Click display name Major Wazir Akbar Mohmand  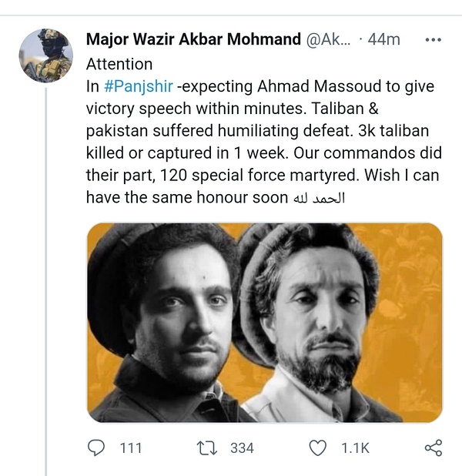(193, 39)
